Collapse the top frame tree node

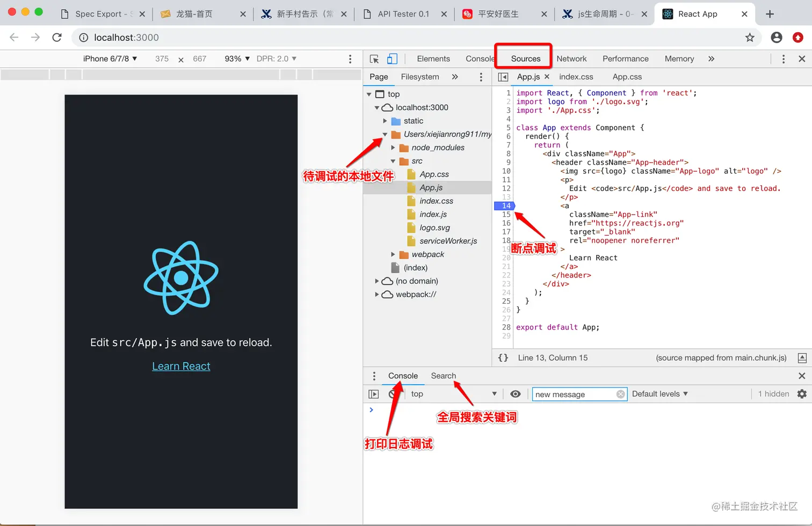(369, 94)
